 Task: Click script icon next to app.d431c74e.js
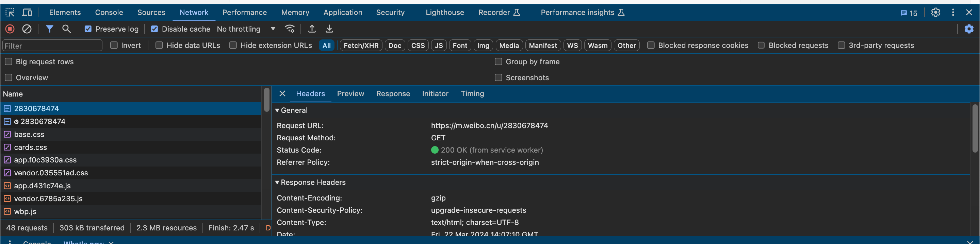pos(7,186)
